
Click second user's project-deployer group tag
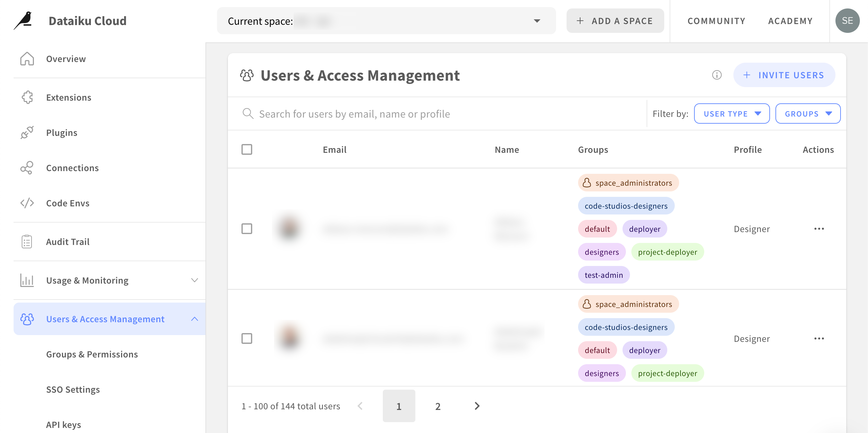pos(668,373)
